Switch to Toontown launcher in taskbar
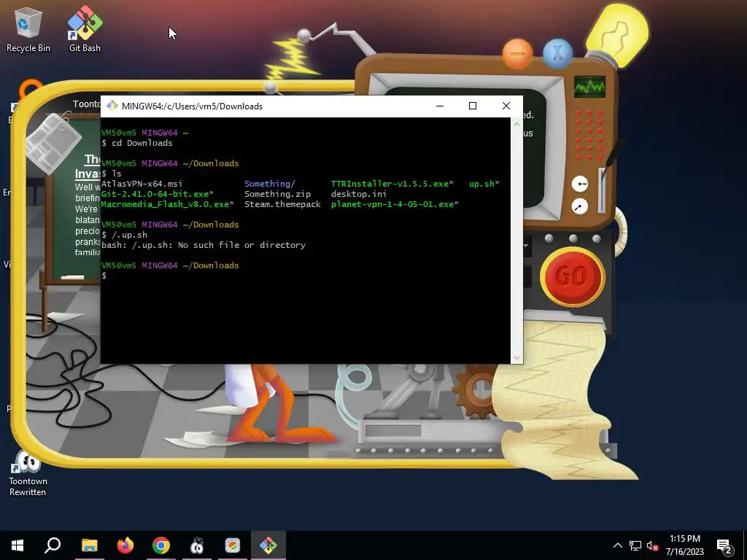Viewport: 747px width, 560px height. tap(197, 545)
